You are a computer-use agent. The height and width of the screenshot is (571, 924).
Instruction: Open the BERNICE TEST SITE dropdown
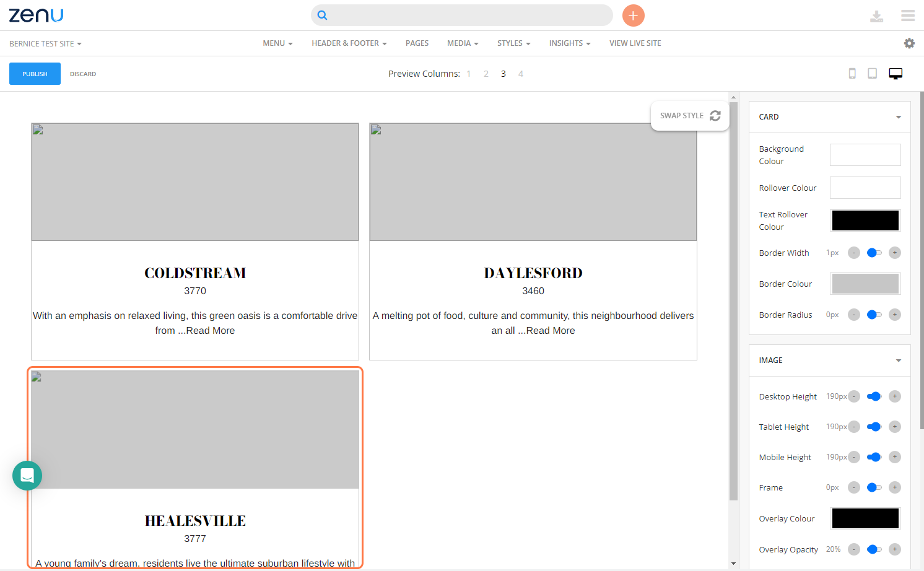pos(45,44)
